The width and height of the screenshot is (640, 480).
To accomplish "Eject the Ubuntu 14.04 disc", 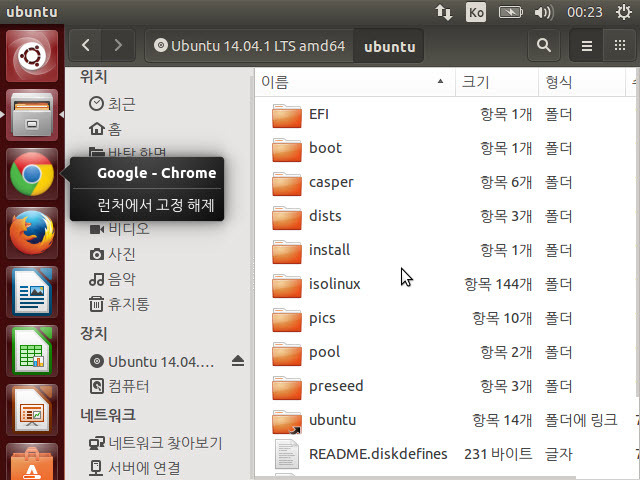I will point(238,361).
